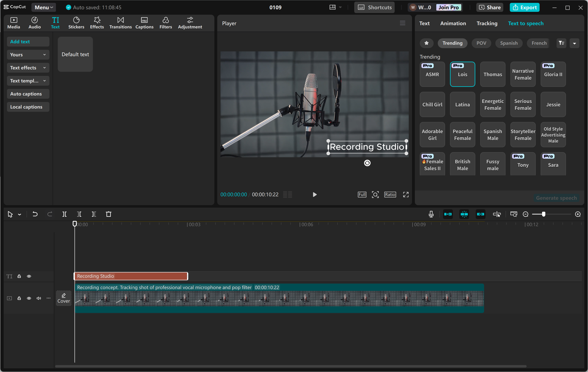Open the Filters panel

click(166, 23)
